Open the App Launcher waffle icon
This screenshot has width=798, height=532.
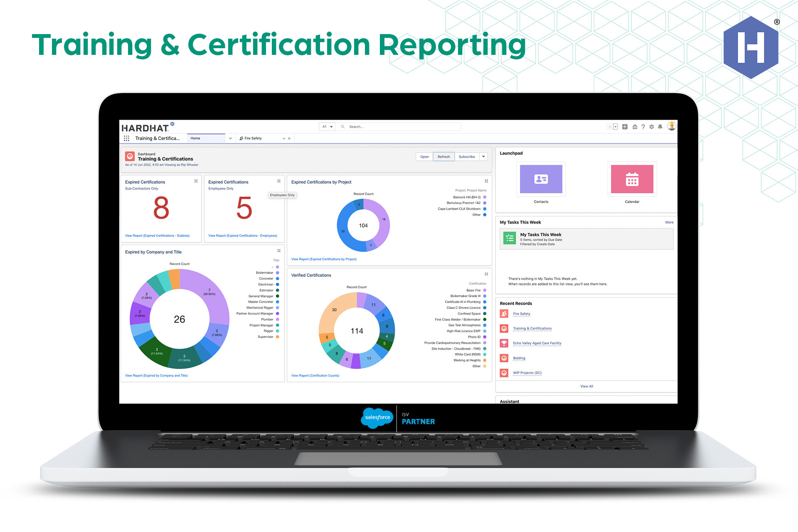coord(127,138)
